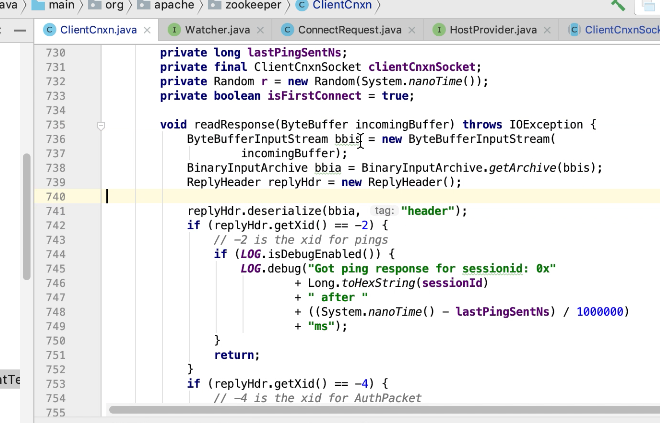Open the HostProvider.java tab

click(493, 30)
